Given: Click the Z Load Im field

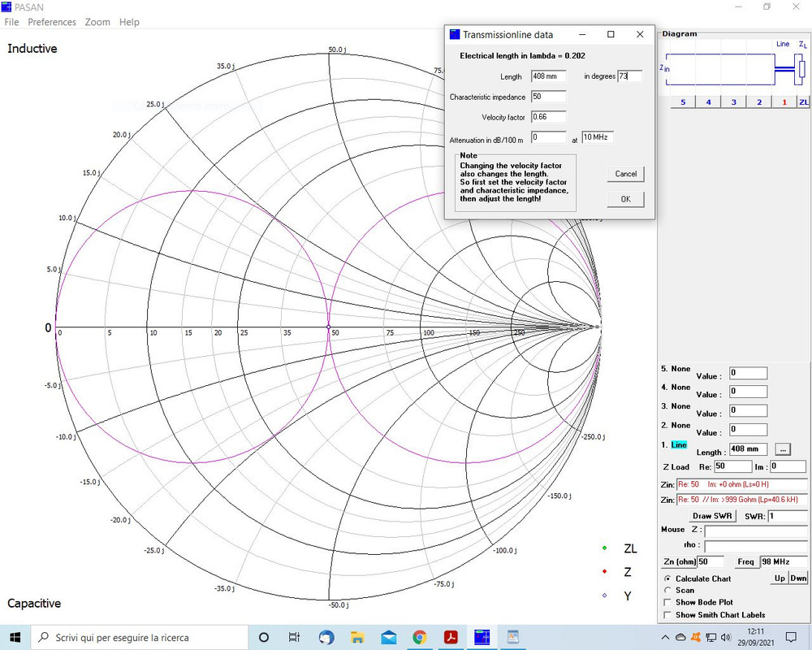Looking at the screenshot, I should coord(788,466).
